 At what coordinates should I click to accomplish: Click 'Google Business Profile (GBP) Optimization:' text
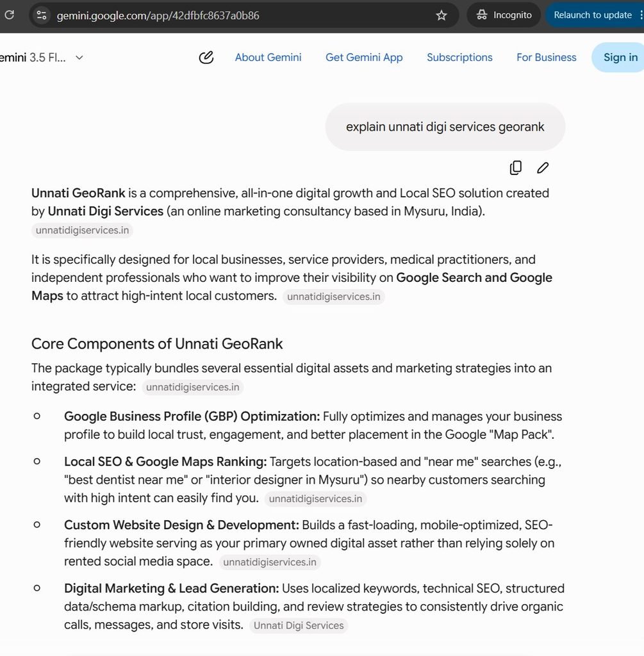(192, 416)
